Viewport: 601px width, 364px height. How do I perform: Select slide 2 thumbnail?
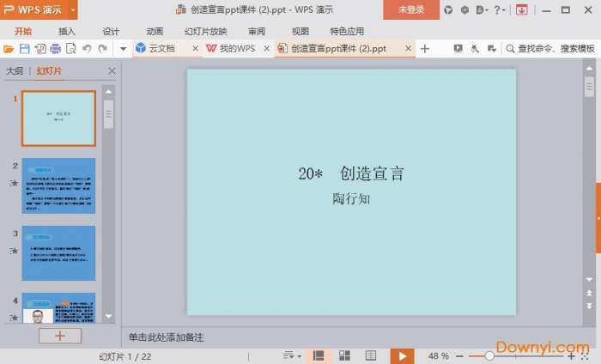pos(58,185)
